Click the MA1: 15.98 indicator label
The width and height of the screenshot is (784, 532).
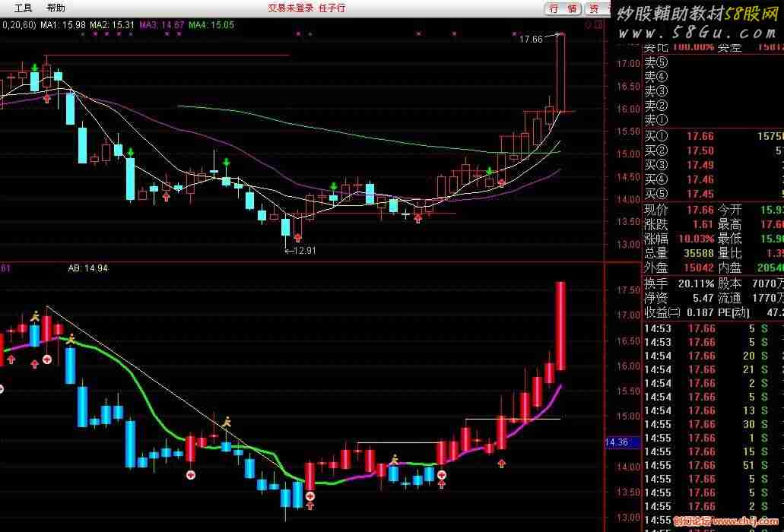[62, 25]
